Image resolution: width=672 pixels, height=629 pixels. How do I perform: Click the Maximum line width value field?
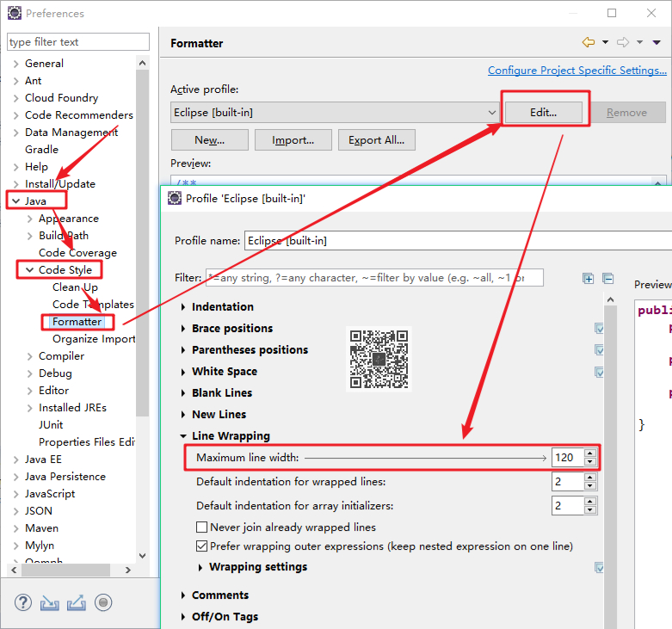568,458
